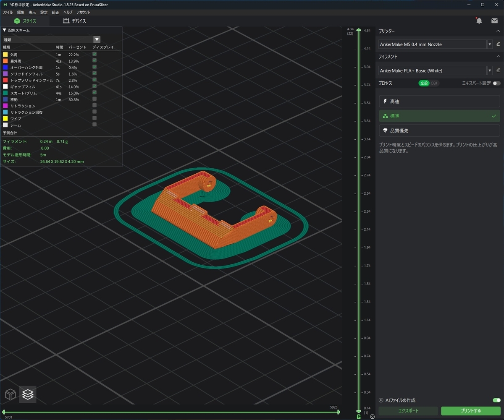Screen dimensions: 504x420
Task: Open the ファイル menu
Action: (x=8, y=13)
